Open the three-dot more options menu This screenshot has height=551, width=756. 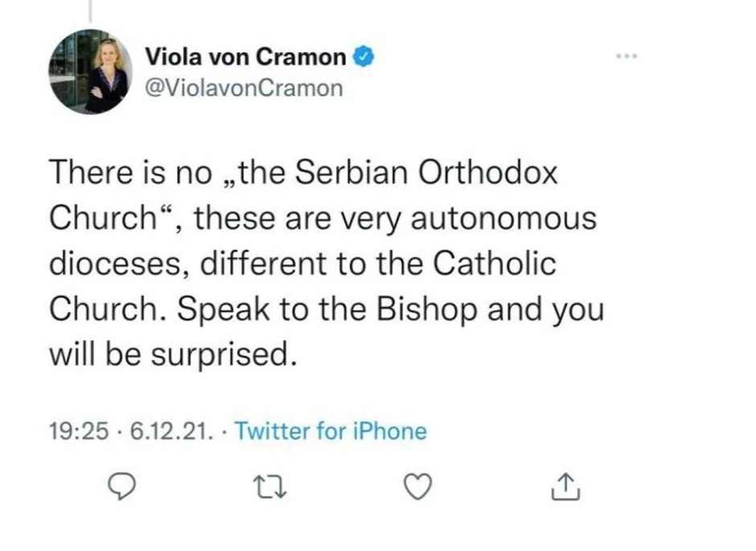(x=627, y=57)
